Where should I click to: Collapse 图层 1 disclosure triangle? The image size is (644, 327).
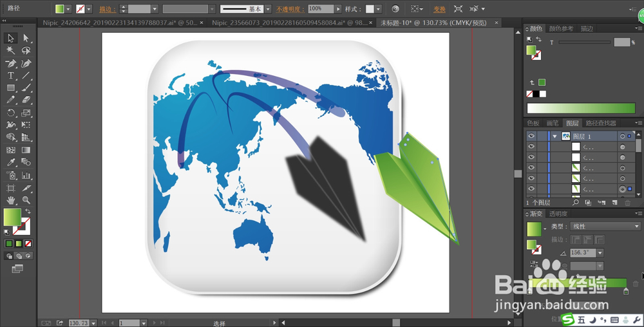(555, 136)
